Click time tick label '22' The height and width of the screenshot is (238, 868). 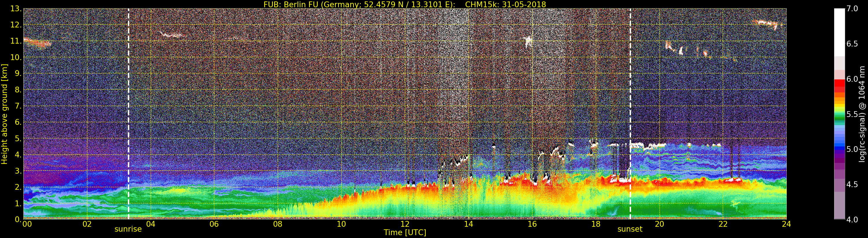(x=723, y=224)
